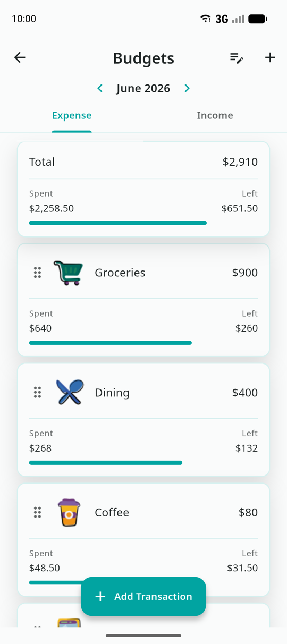Open the Coffee $80 budget card

(x=143, y=540)
